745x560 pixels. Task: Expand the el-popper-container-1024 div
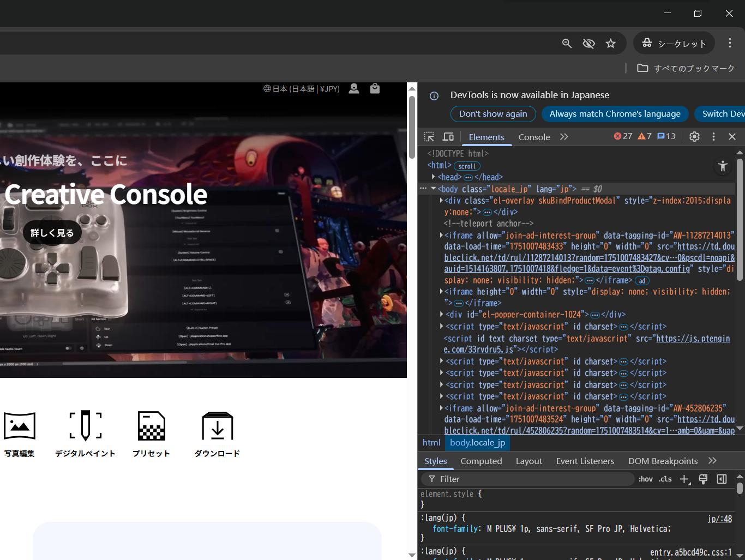[x=441, y=315]
